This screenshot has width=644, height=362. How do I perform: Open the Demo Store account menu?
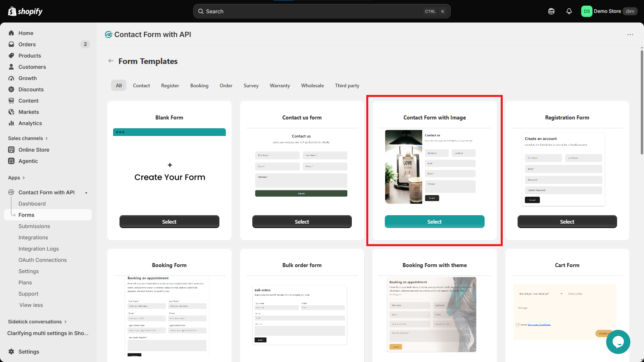pyautogui.click(x=609, y=11)
